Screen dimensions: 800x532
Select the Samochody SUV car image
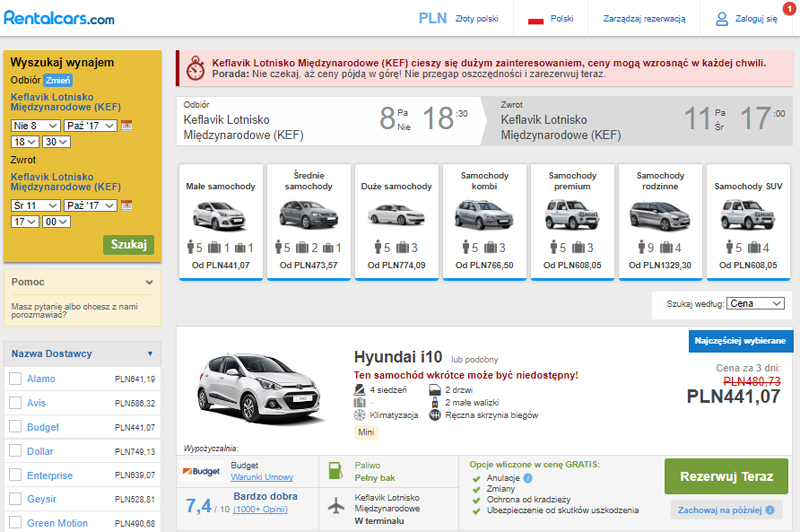click(x=747, y=214)
